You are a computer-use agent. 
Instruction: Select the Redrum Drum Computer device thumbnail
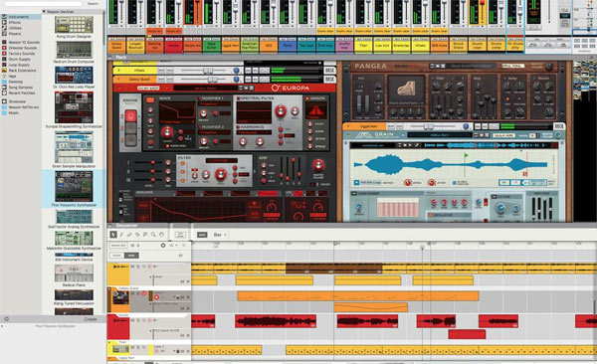(74, 50)
